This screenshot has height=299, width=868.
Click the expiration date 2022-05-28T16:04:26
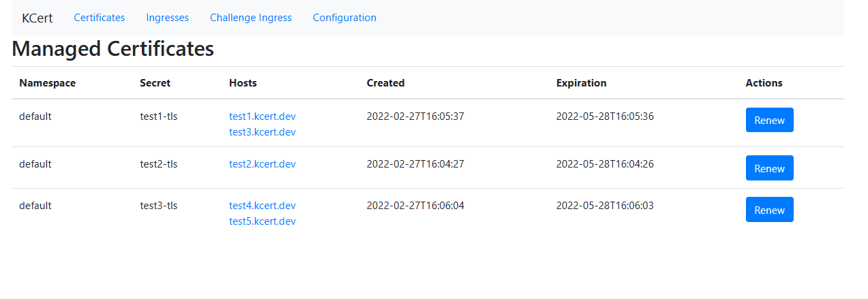pyautogui.click(x=604, y=164)
